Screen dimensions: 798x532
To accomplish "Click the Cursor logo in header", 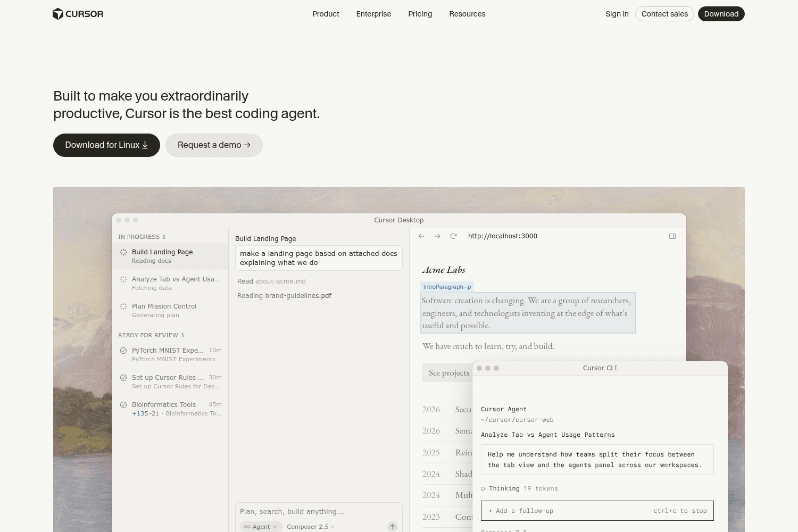I will click(x=78, y=14).
